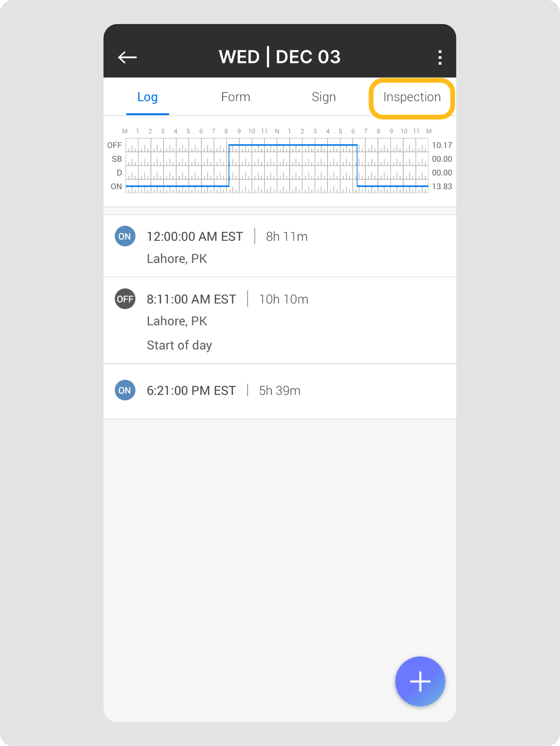Screen dimensions: 560x746
Task: Go to the Sign tab
Action: [324, 97]
